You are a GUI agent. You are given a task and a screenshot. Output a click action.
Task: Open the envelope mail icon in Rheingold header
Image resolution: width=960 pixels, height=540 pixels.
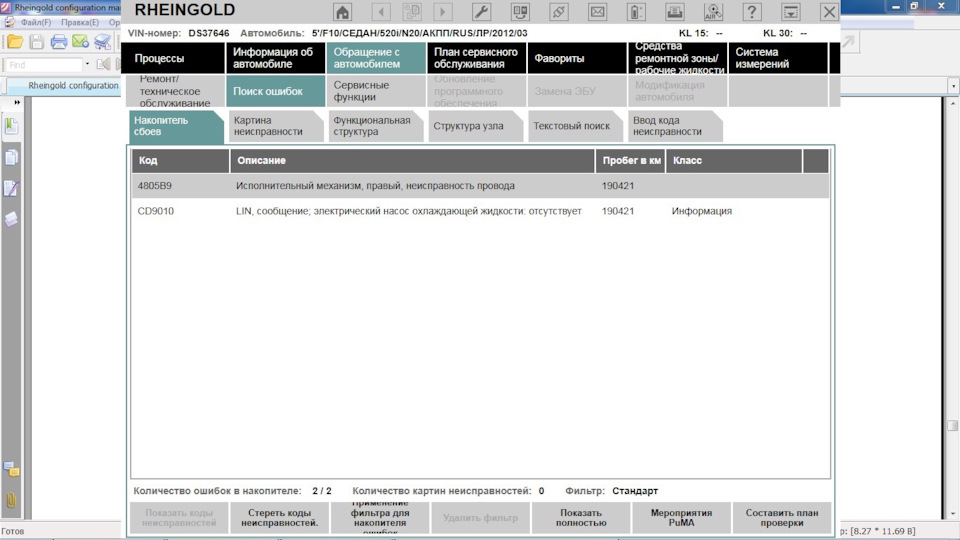[x=598, y=12]
